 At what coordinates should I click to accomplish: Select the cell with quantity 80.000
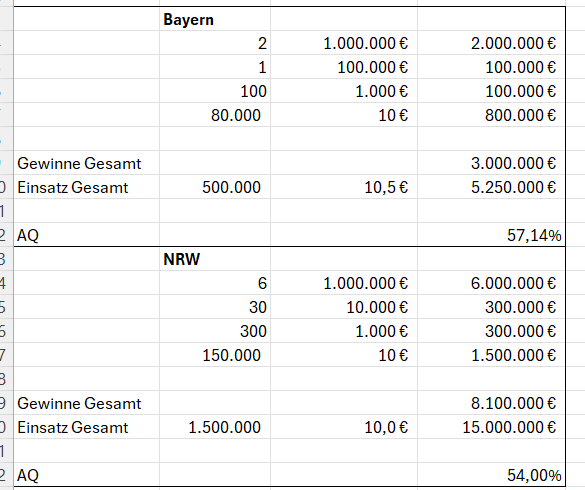pos(215,115)
